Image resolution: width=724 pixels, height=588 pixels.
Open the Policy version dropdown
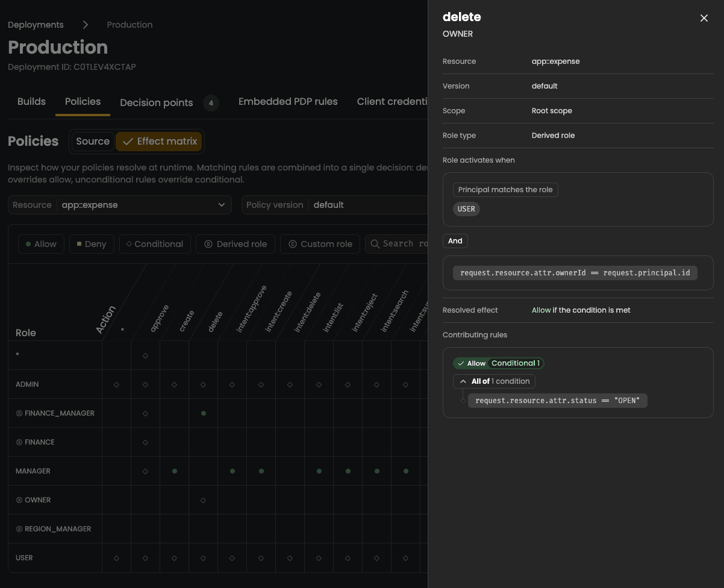click(x=335, y=205)
